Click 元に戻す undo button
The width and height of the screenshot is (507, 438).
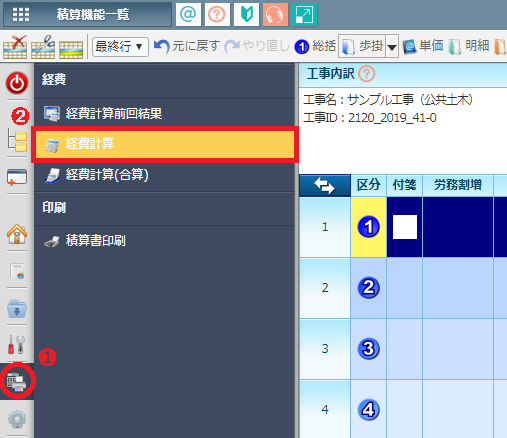(x=187, y=46)
